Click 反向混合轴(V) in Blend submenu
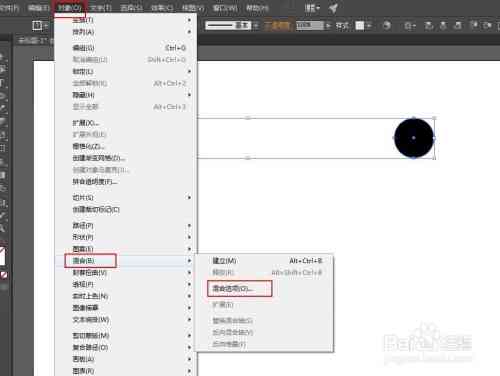Screen dimensions: 500x376 click(x=264, y=332)
